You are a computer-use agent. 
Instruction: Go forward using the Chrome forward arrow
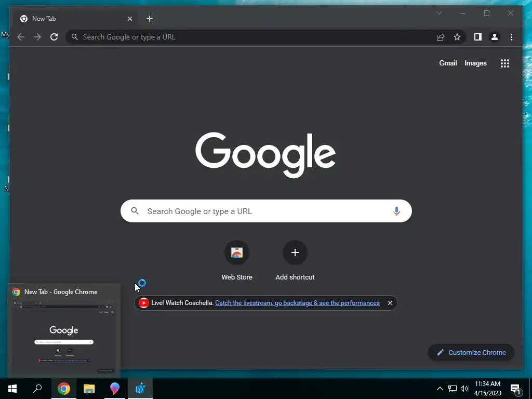[37, 37]
